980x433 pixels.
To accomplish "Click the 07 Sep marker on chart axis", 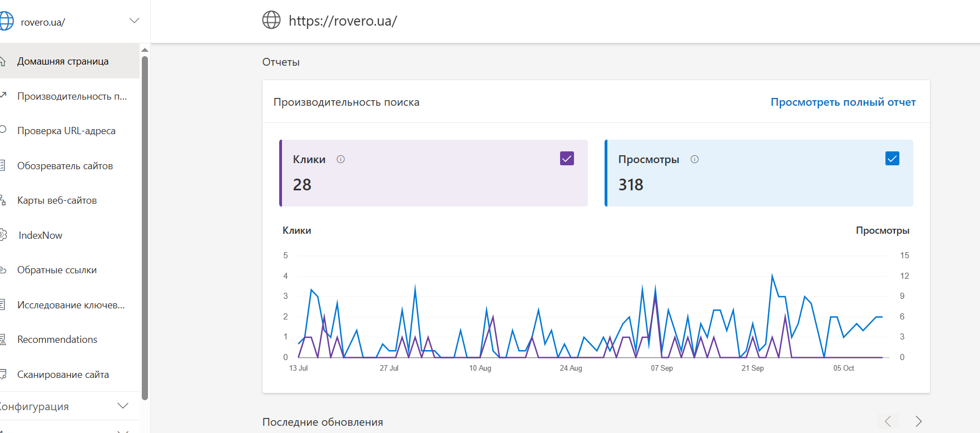I will (662, 368).
